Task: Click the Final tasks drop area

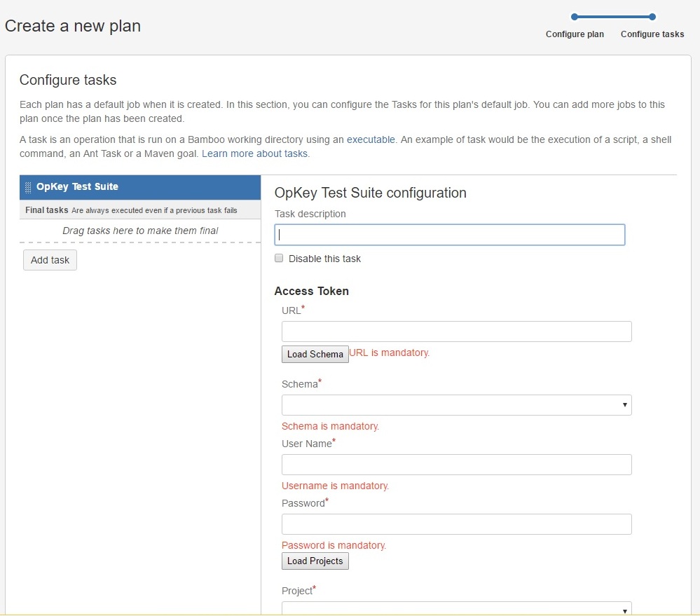Action: 139,231
